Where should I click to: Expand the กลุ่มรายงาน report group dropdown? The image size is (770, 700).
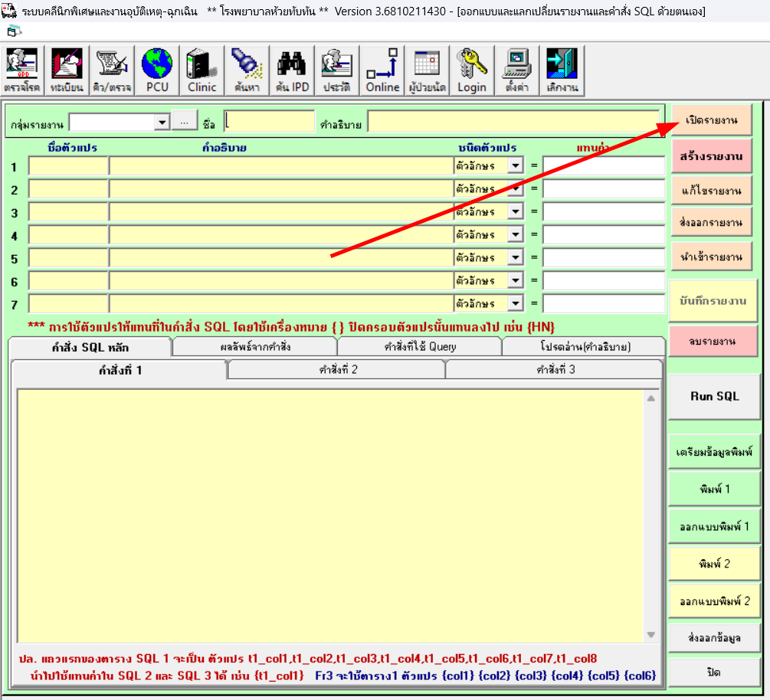click(162, 123)
